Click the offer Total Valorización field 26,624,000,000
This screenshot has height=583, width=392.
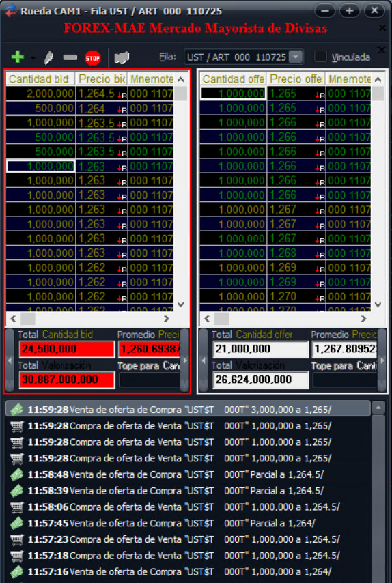point(261,380)
